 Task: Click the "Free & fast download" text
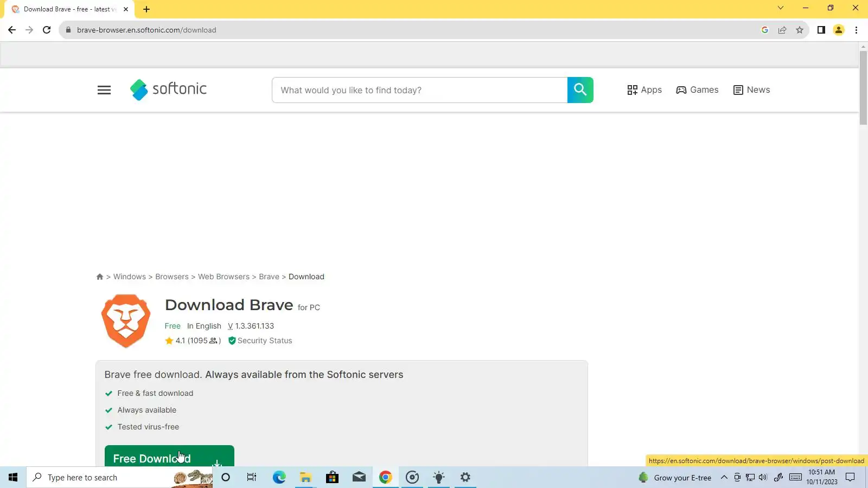pyautogui.click(x=155, y=393)
